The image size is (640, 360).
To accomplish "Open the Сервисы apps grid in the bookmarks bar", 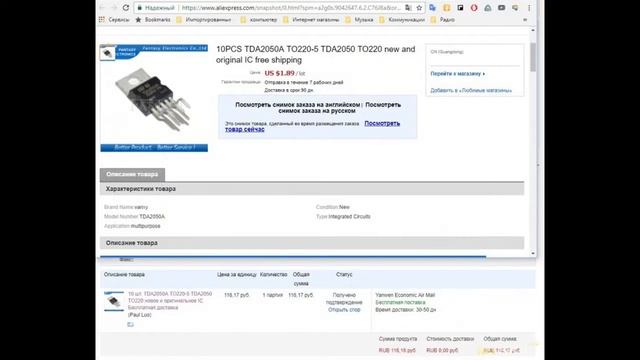I will tap(114, 20).
